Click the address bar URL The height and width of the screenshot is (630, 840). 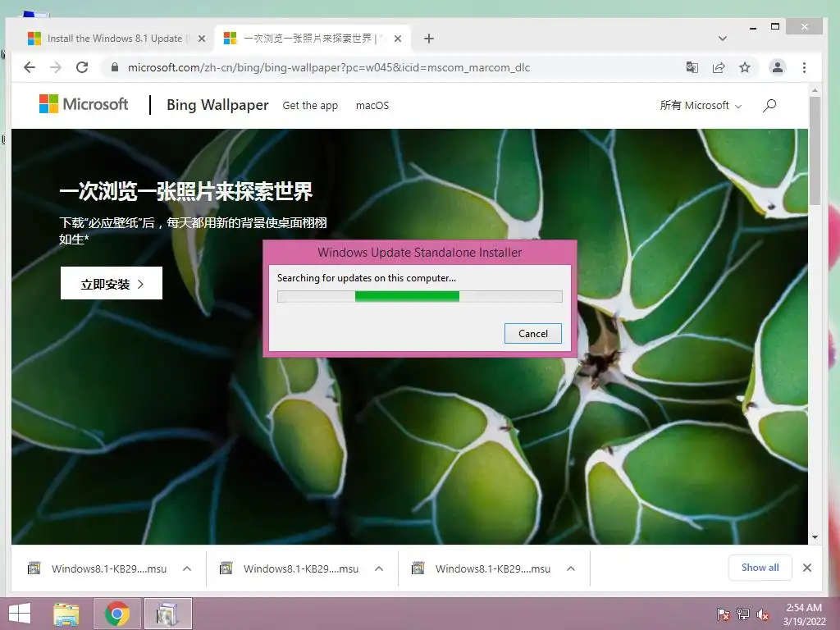[x=328, y=67]
